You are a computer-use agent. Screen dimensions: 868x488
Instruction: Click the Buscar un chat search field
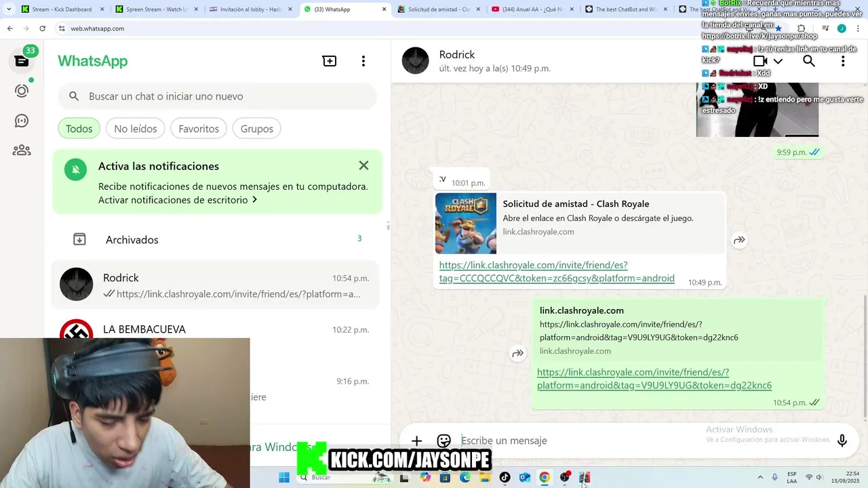pyautogui.click(x=217, y=96)
